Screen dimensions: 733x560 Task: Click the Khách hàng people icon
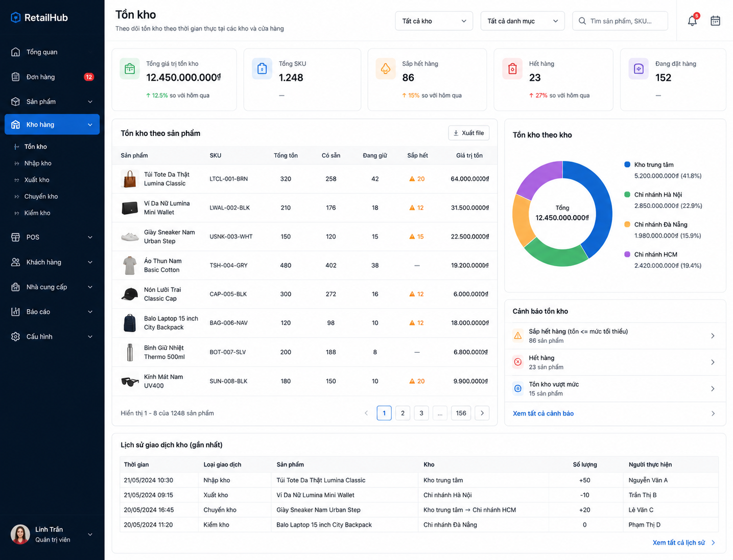[16, 262]
